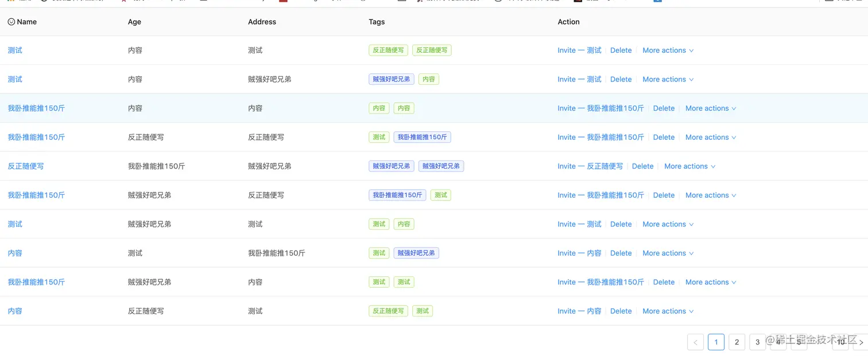Expand More actions in row with tags 贼强好吧兄弟, 内容
868x356 pixels.
[668, 79]
